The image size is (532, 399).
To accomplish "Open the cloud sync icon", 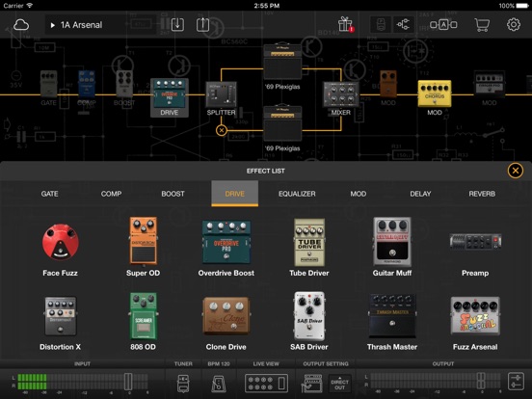I will 21,25.
